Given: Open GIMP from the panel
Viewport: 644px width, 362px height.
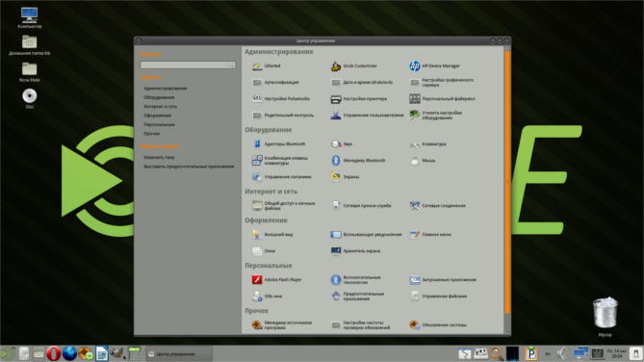Looking at the screenshot, I should tap(117, 353).
